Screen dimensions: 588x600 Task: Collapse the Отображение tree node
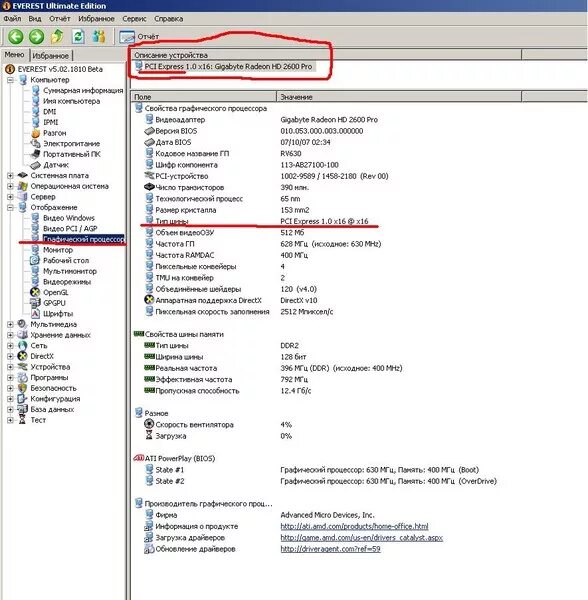(10, 208)
